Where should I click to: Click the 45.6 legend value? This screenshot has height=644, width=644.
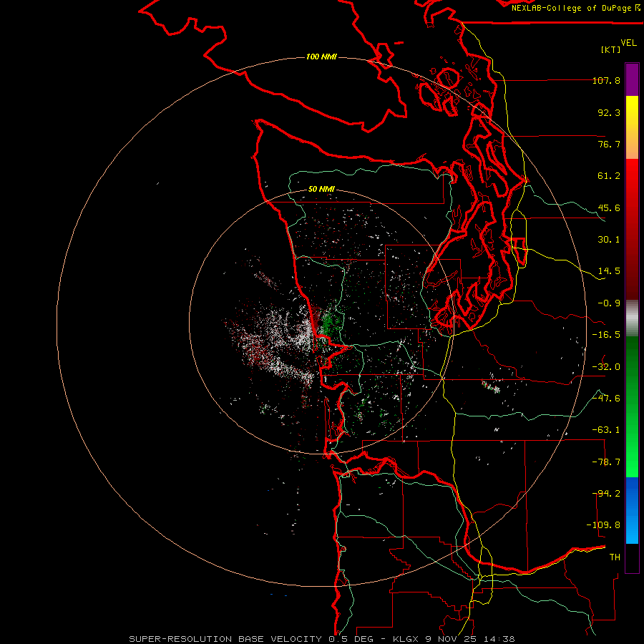click(x=609, y=208)
